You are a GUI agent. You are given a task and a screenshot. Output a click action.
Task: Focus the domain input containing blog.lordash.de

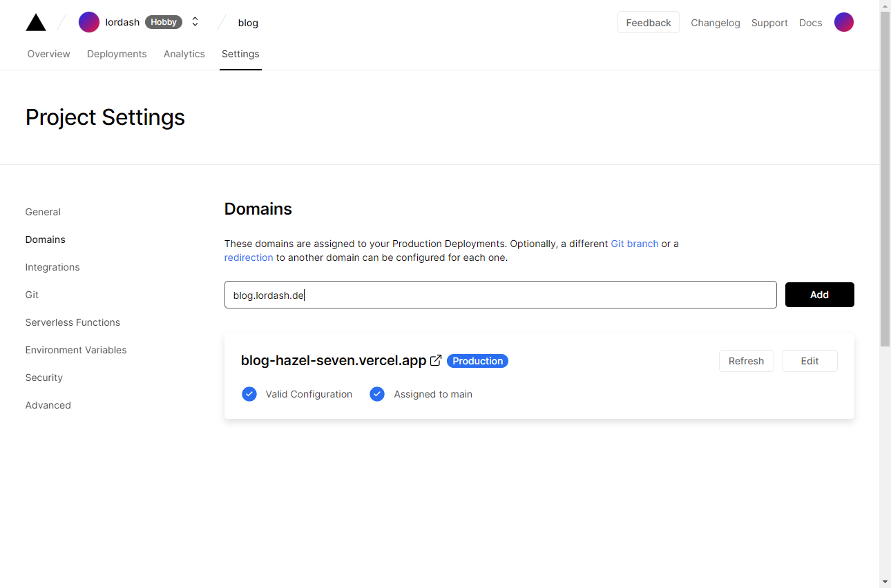pos(501,295)
